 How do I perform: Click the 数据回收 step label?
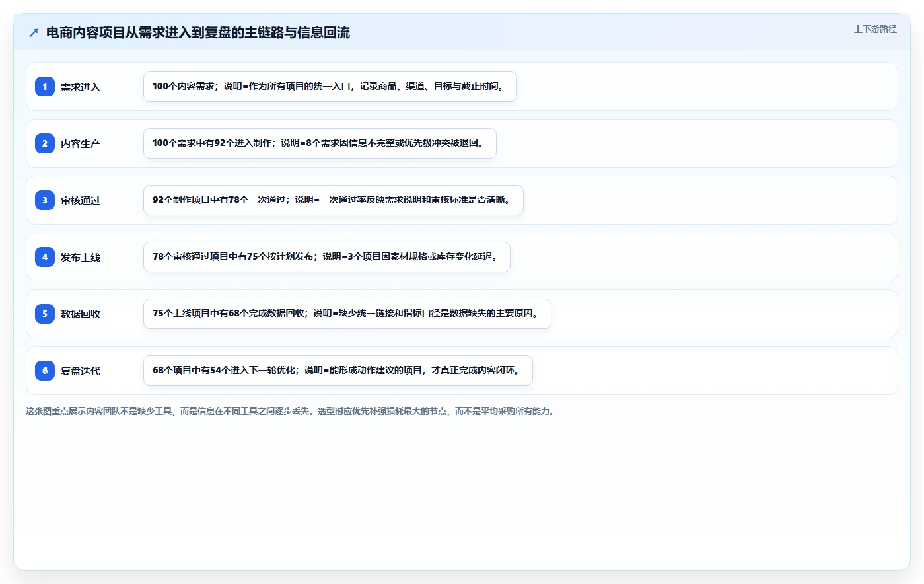click(81, 314)
